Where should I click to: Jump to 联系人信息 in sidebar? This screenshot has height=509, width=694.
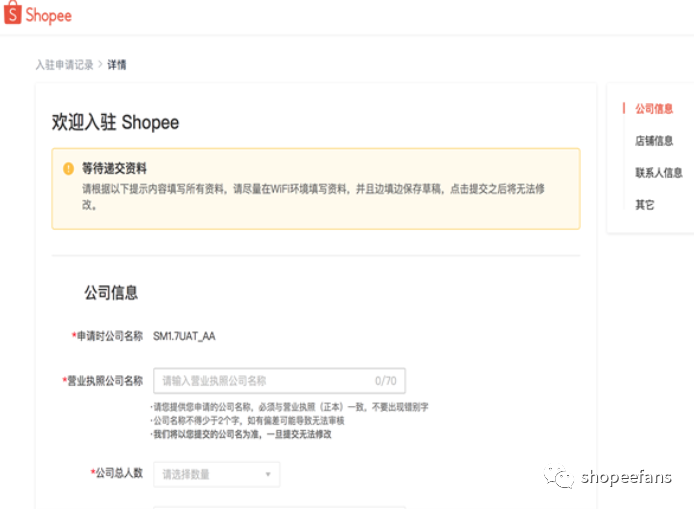(x=659, y=173)
